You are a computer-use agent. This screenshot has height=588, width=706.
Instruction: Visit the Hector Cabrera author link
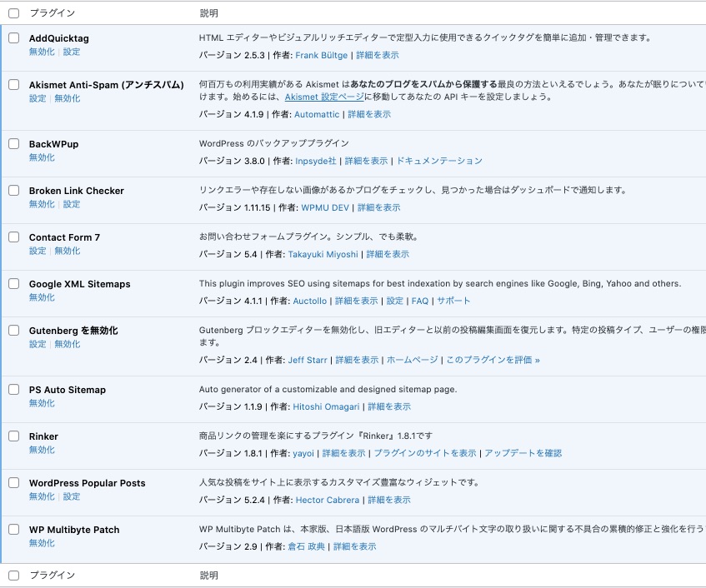pos(328,501)
